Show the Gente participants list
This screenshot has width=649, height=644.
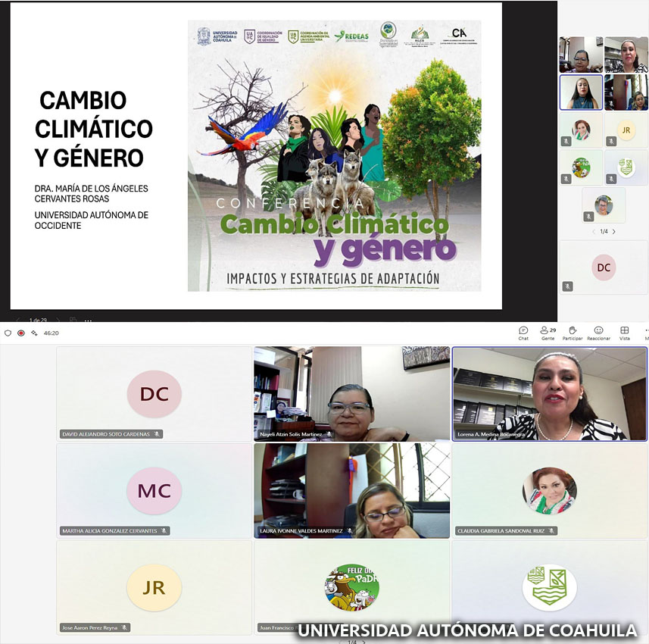(x=548, y=331)
